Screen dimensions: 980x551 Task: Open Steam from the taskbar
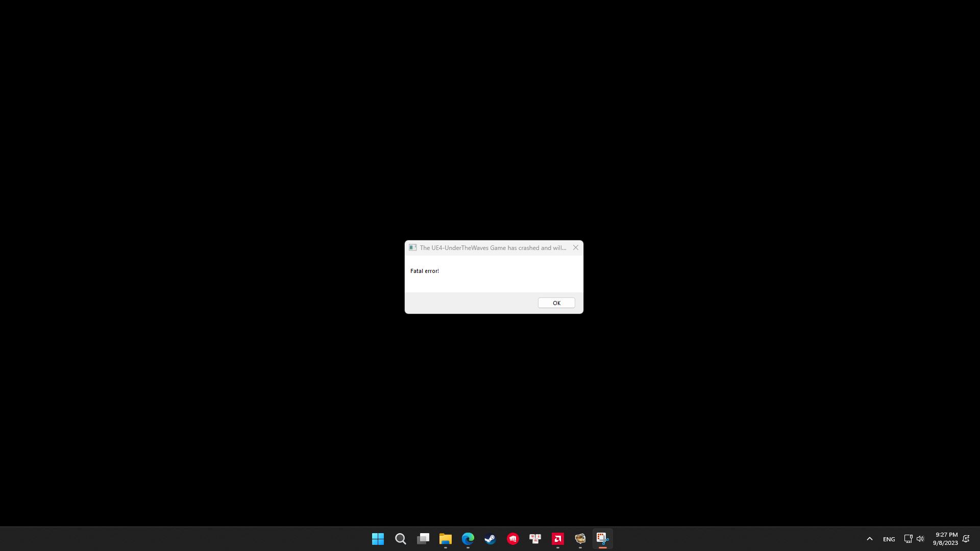(491, 539)
